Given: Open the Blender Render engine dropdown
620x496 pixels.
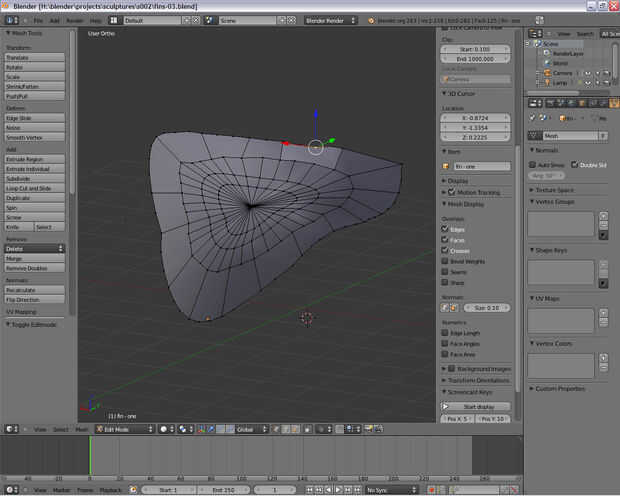Looking at the screenshot, I should (330, 20).
